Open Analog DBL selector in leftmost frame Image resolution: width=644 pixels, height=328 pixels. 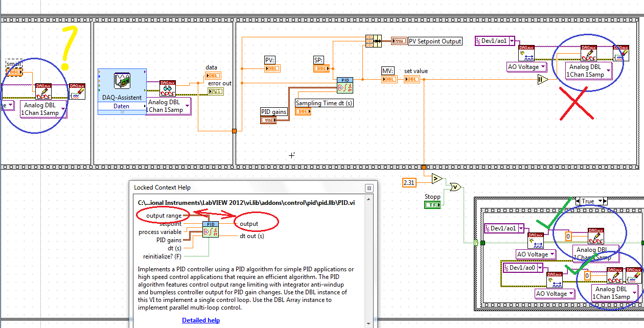64,110
